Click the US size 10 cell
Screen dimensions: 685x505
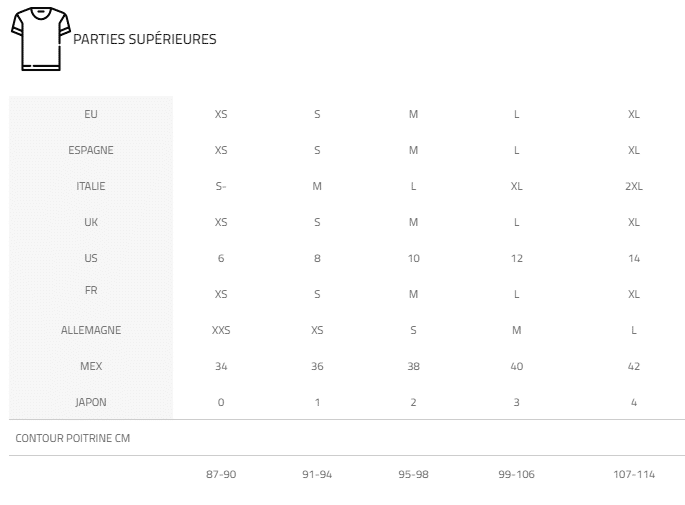click(x=414, y=259)
